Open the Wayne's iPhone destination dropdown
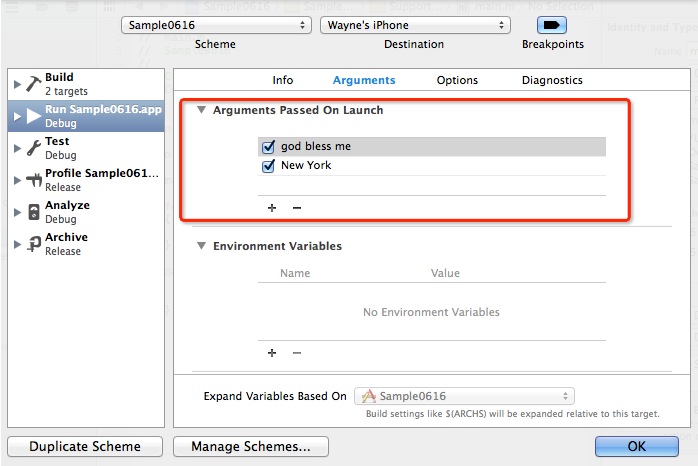The width and height of the screenshot is (698, 466). [415, 25]
